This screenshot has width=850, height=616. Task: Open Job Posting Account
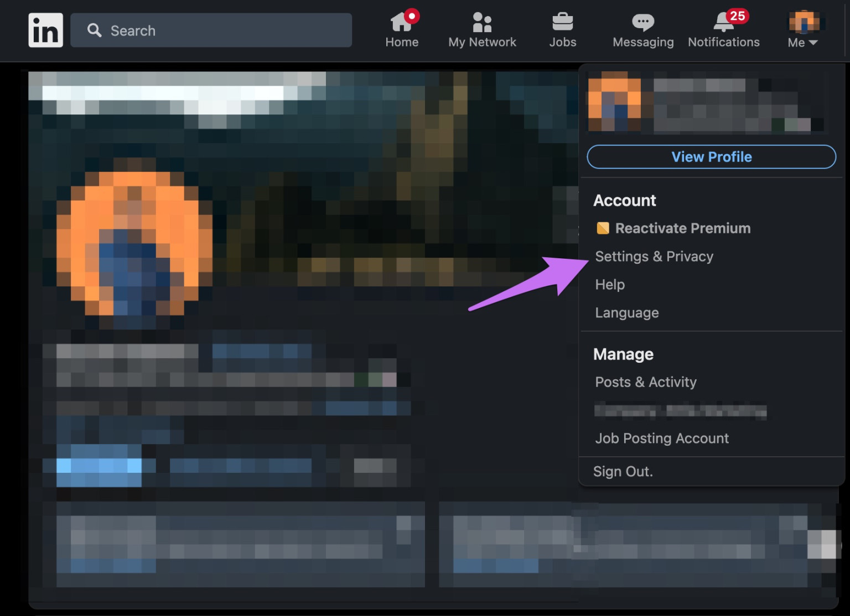point(662,438)
